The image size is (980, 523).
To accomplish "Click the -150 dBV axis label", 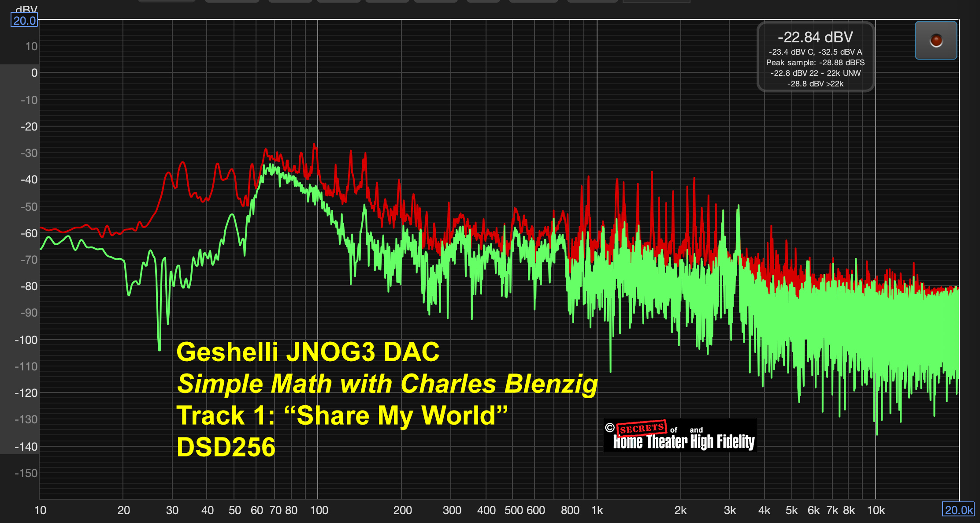I will pos(26,473).
